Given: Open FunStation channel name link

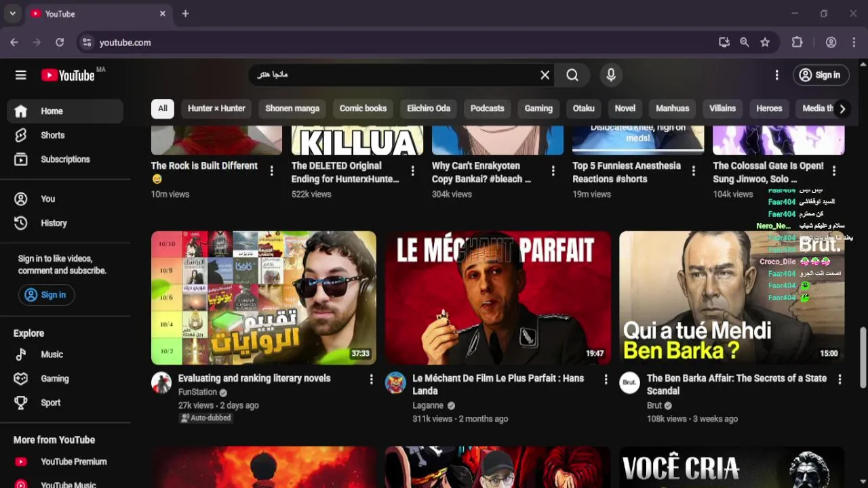Looking at the screenshot, I should [x=197, y=392].
